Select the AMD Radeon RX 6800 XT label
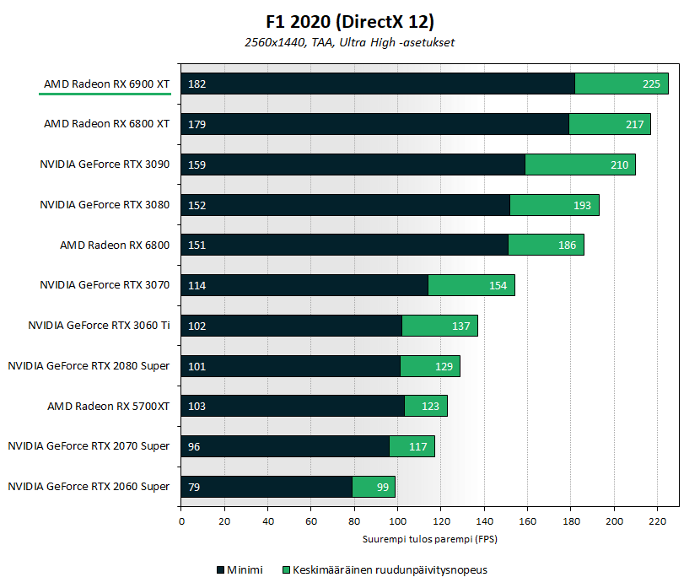The height and width of the screenshot is (588, 700). (x=107, y=124)
